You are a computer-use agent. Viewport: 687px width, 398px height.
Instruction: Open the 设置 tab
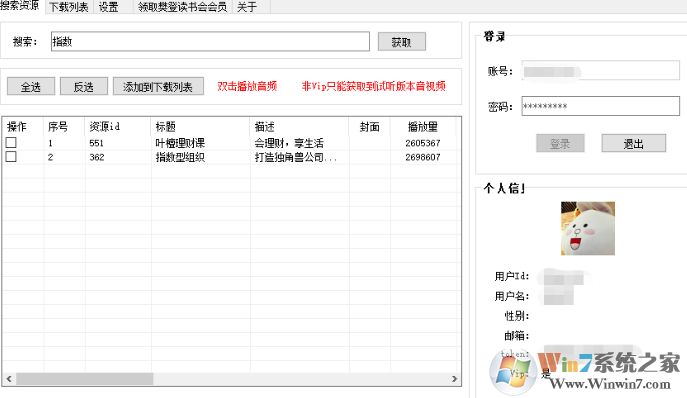109,7
